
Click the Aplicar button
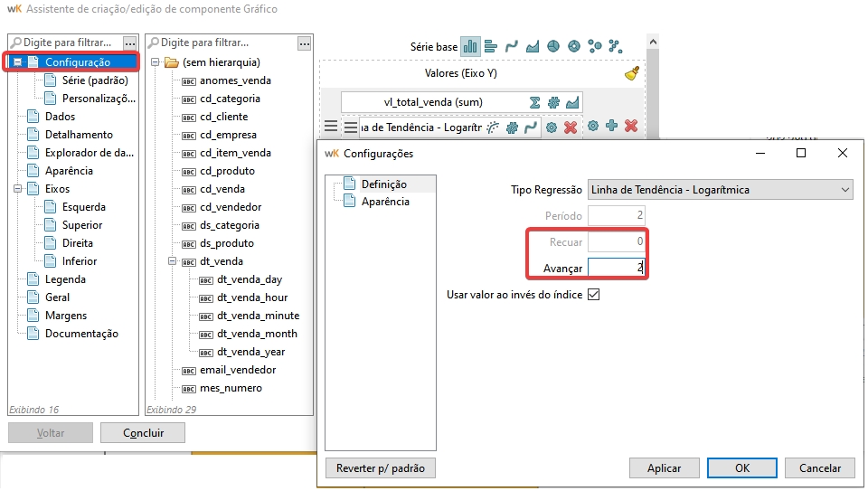tap(665, 468)
